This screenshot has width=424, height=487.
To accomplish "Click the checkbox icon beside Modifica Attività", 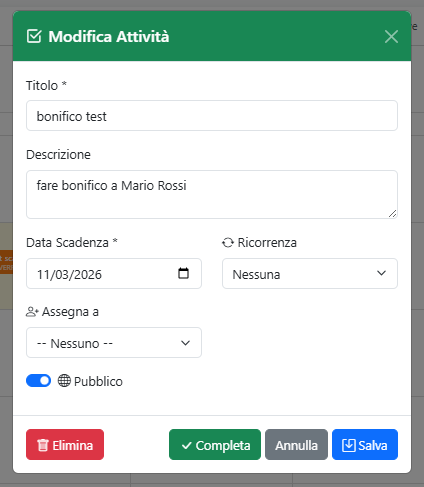I will tap(34, 36).
